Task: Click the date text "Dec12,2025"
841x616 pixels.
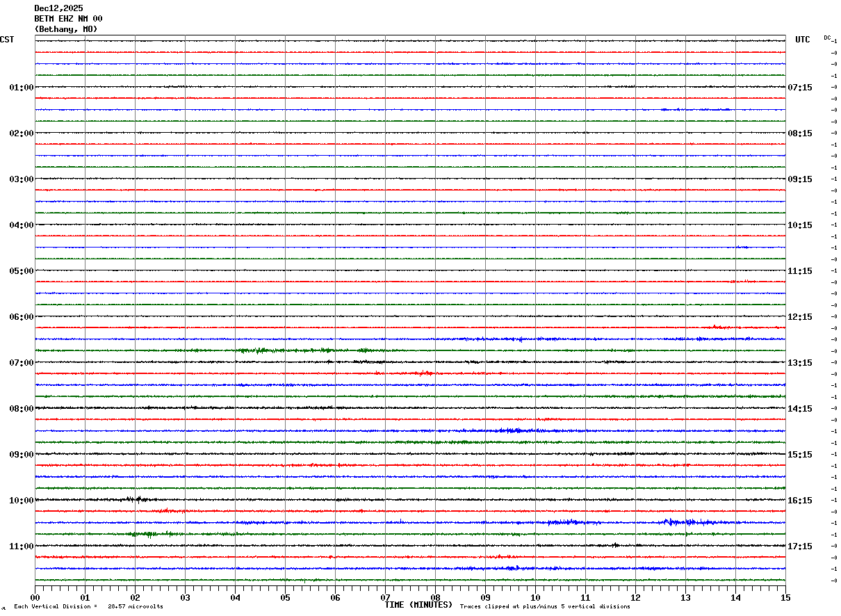Action: (58, 8)
